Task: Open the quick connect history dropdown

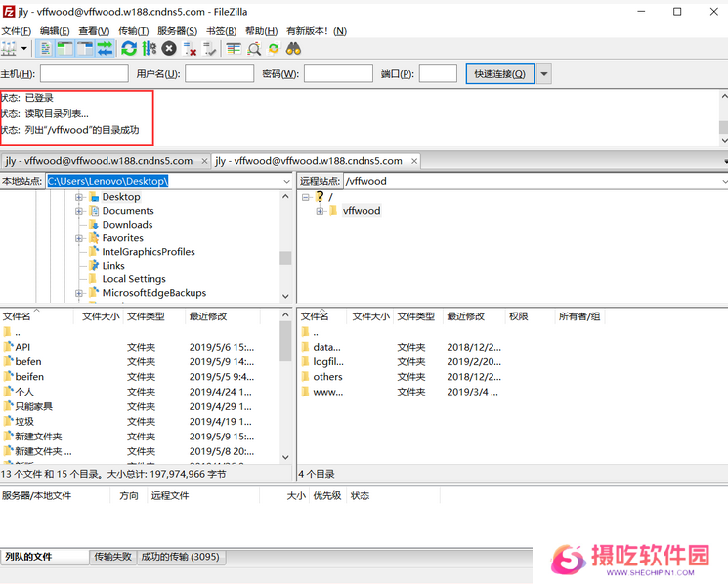Action: tap(544, 74)
